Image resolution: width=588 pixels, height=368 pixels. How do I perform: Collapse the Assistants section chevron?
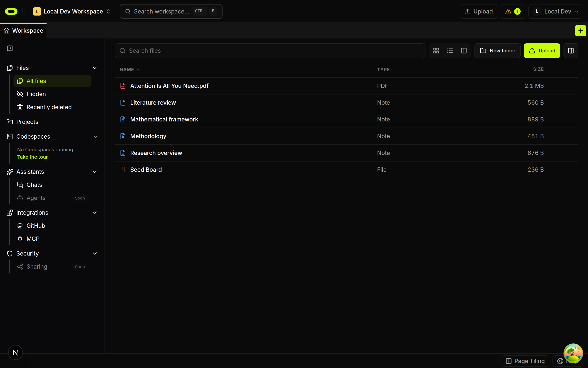95,172
